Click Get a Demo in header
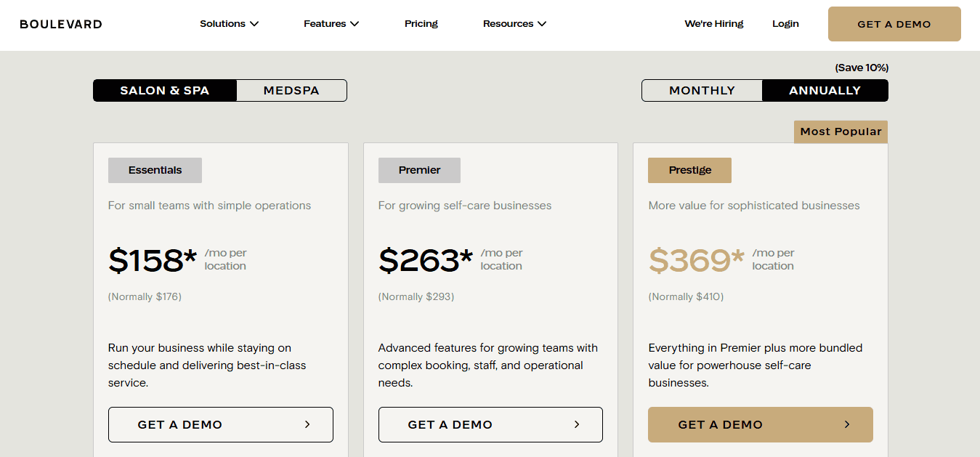 [894, 24]
